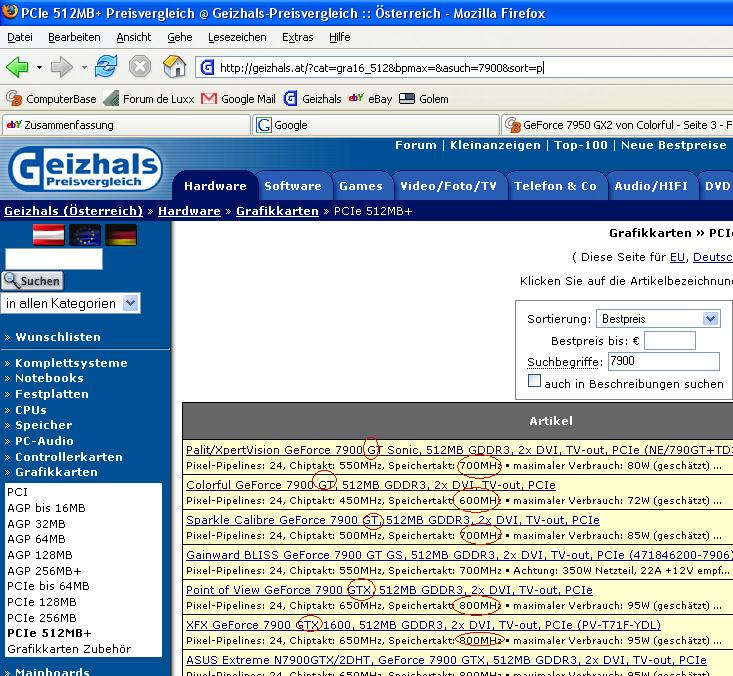Open Bearbeiten menu
This screenshot has height=676, width=733.
pyautogui.click(x=74, y=37)
